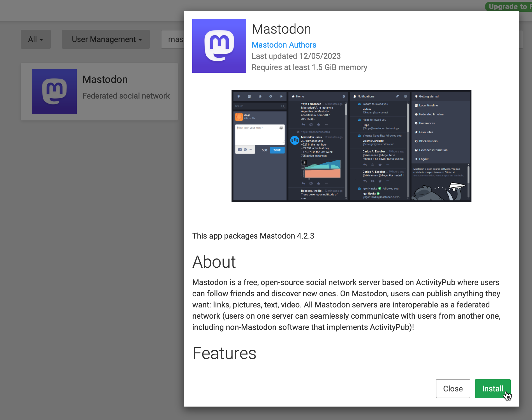Toggle the eye icon on the chart image

304,162
